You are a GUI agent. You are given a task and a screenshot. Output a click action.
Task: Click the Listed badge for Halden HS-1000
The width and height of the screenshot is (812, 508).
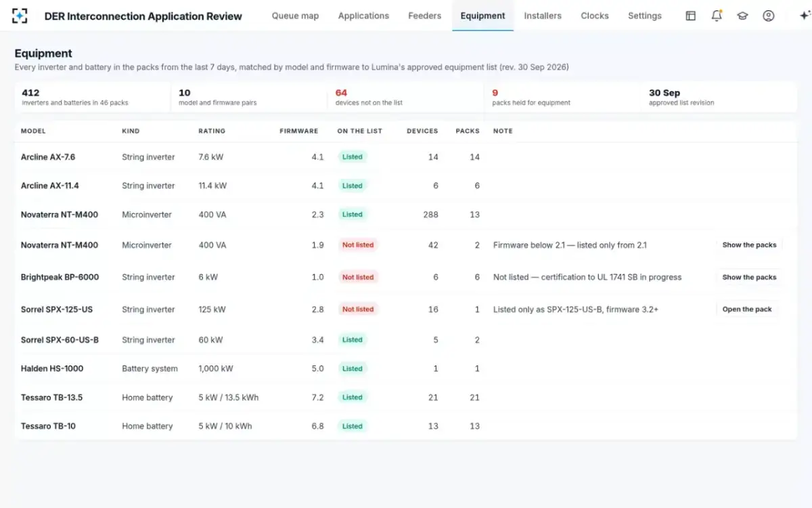[x=352, y=369]
